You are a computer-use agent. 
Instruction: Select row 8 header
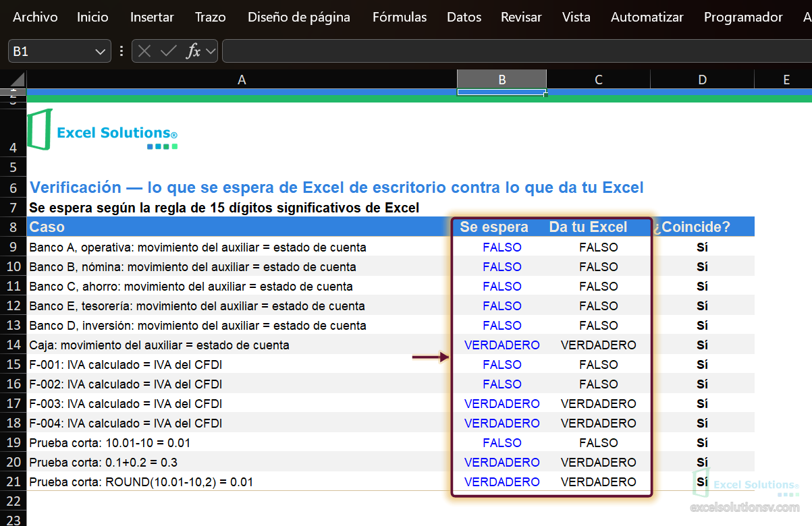pos(13,227)
